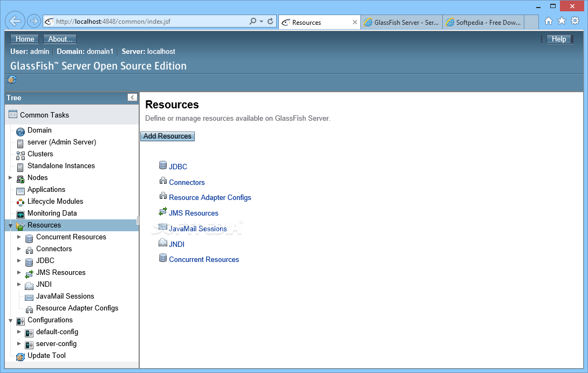The height and width of the screenshot is (373, 588).
Task: Click the restart-required status icon under the title
Action: point(12,79)
